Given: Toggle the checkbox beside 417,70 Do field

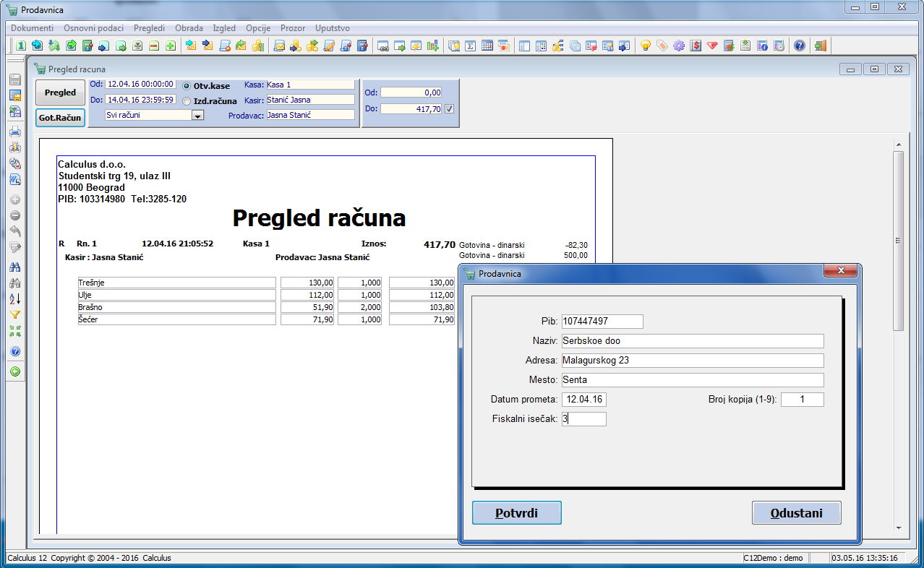Looking at the screenshot, I should [449, 108].
